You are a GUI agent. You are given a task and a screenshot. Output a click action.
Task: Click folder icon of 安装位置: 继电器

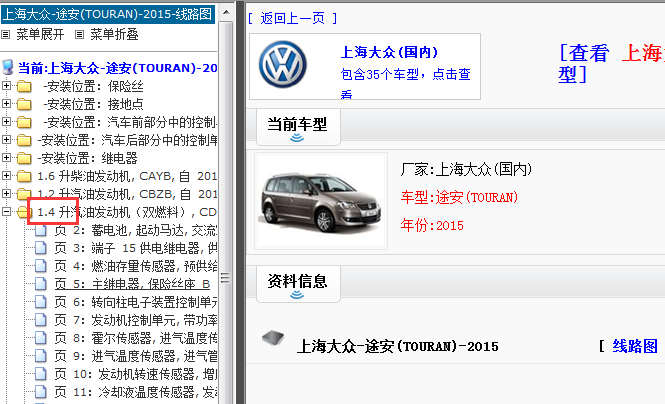click(24, 159)
